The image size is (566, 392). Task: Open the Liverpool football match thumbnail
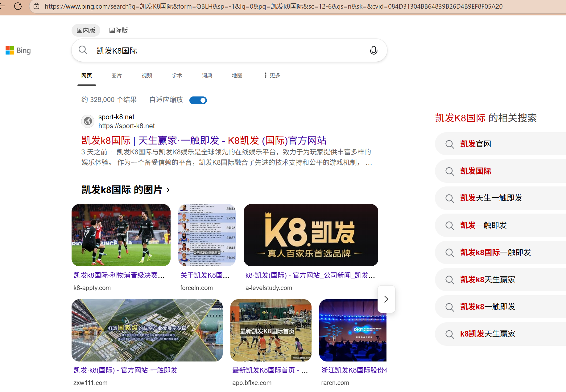tap(121, 235)
